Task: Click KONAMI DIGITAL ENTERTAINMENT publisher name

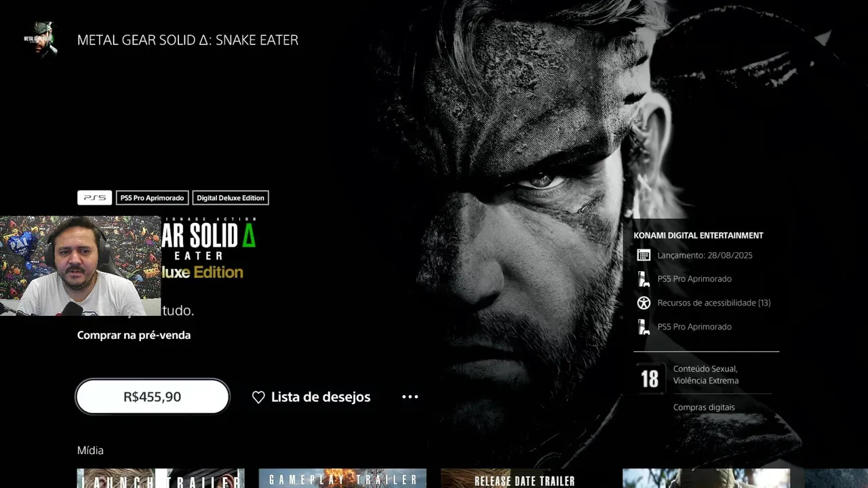Action: click(x=698, y=235)
